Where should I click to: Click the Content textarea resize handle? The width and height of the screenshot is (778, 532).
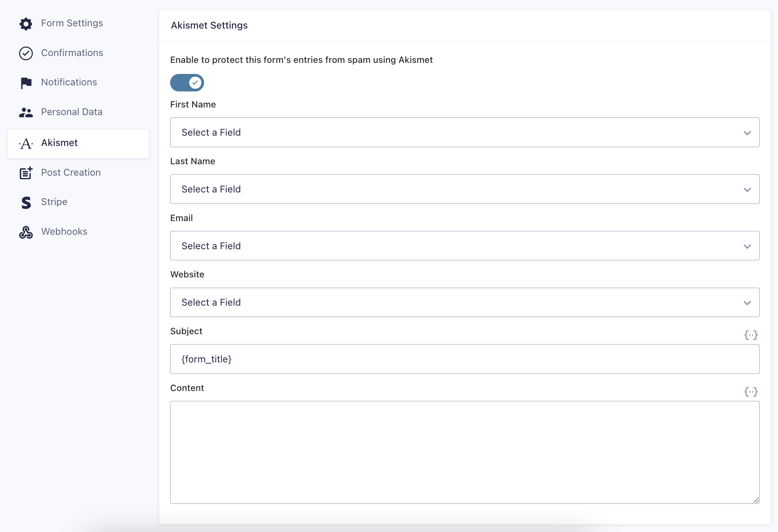756,500
